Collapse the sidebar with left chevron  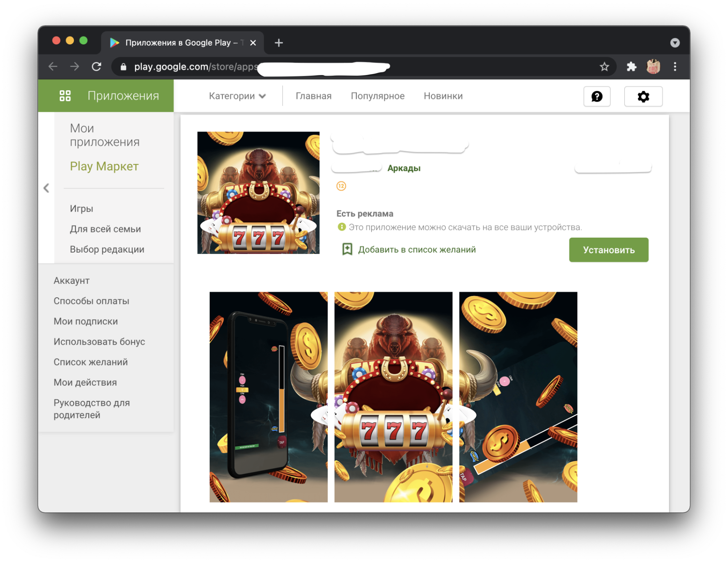click(46, 188)
